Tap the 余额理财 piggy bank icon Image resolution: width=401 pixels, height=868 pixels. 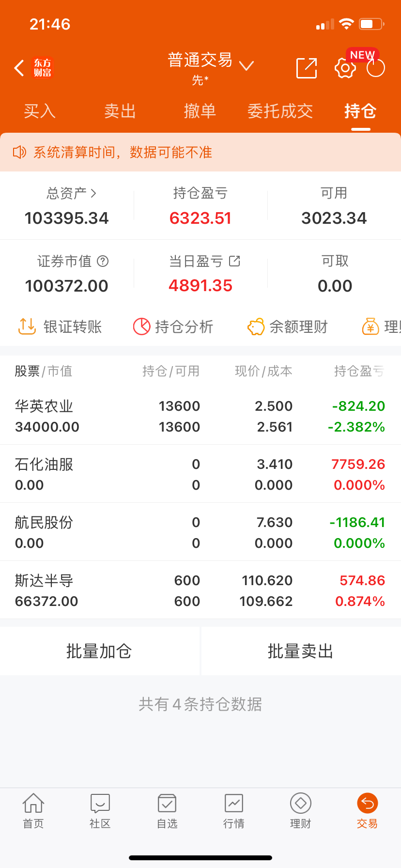click(x=256, y=326)
